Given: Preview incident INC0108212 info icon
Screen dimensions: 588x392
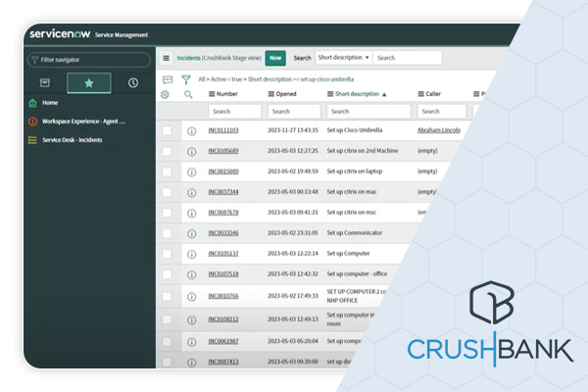Looking at the screenshot, I should click(x=192, y=320).
